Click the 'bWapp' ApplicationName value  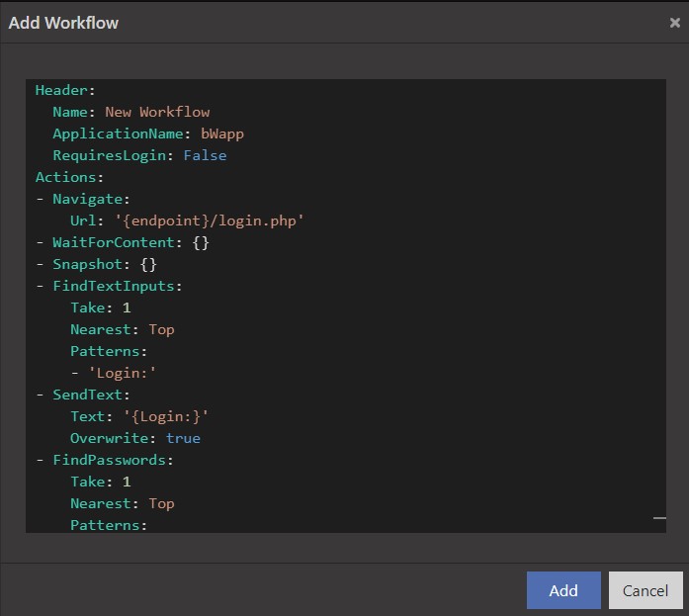pyautogui.click(x=221, y=134)
